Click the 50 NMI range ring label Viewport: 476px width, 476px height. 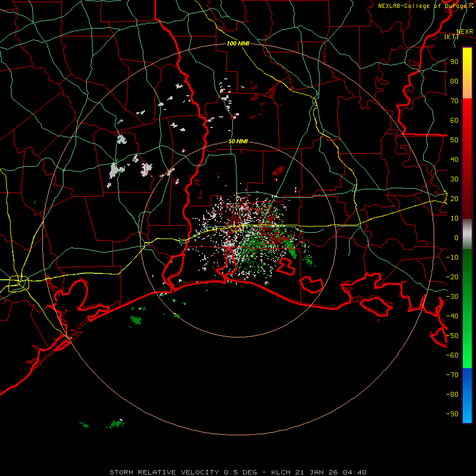[x=238, y=141]
